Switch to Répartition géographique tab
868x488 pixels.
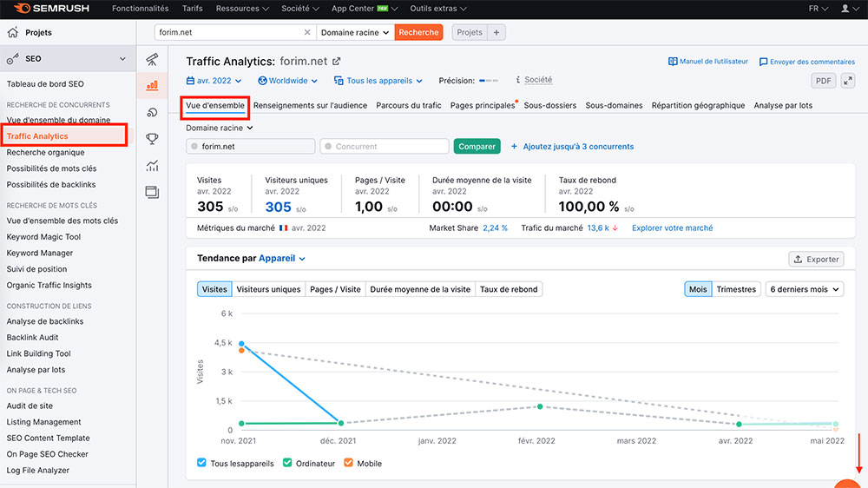(x=698, y=105)
